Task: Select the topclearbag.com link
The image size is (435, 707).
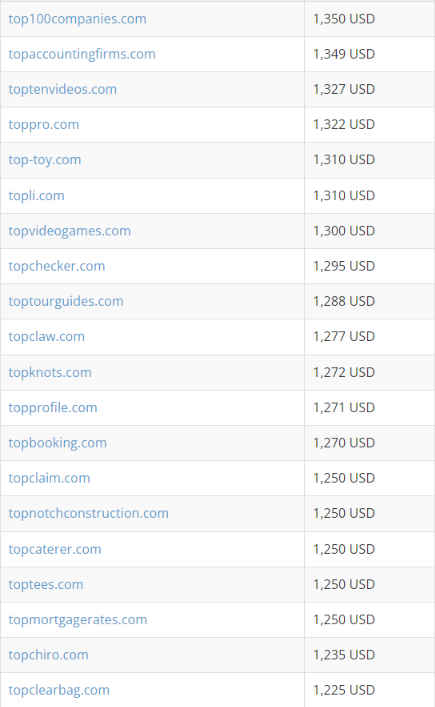Action: [x=59, y=689]
